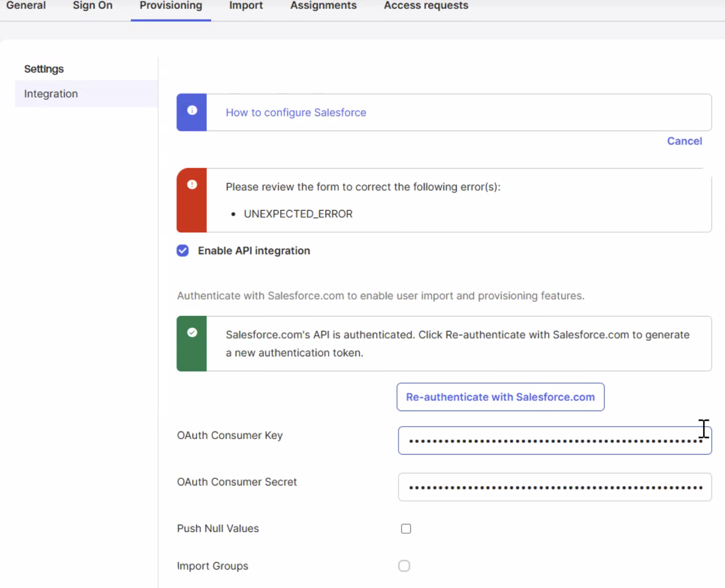
Task: Click the 'Authenticate with Salesforce.com to enable' description
Action: coord(380,296)
